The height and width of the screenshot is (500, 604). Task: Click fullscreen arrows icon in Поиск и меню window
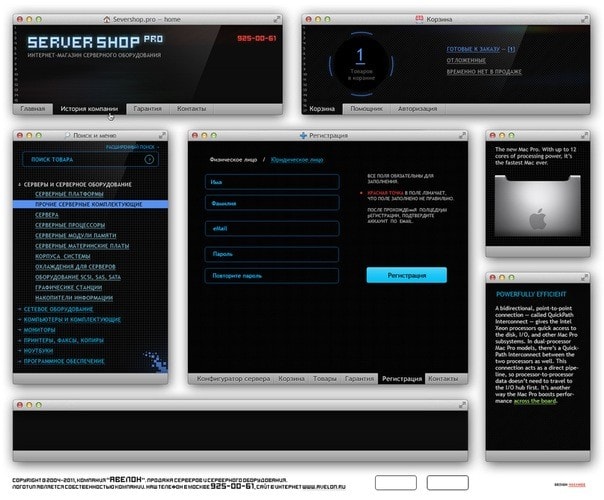pyautogui.click(x=162, y=135)
